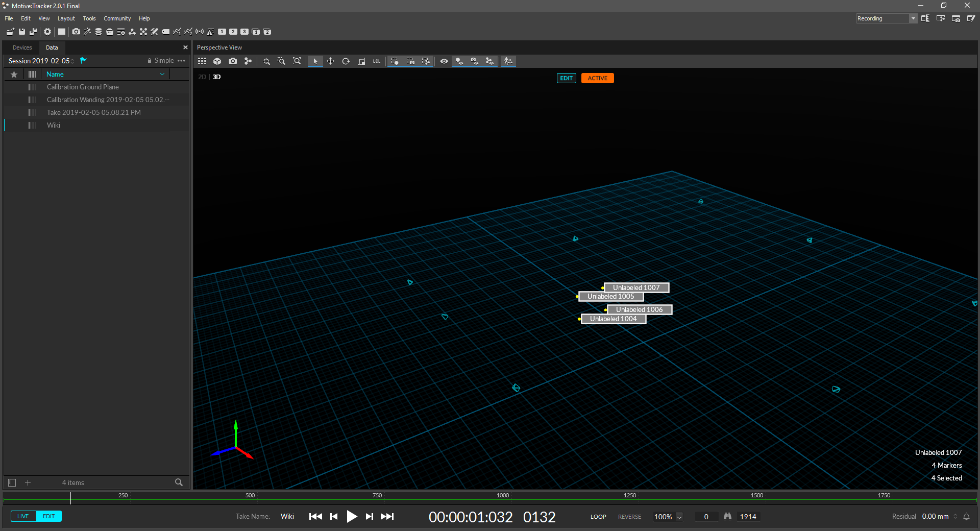Image resolution: width=980 pixels, height=531 pixels.
Task: Click the settings gear icon in main toolbar
Action: coord(47,32)
